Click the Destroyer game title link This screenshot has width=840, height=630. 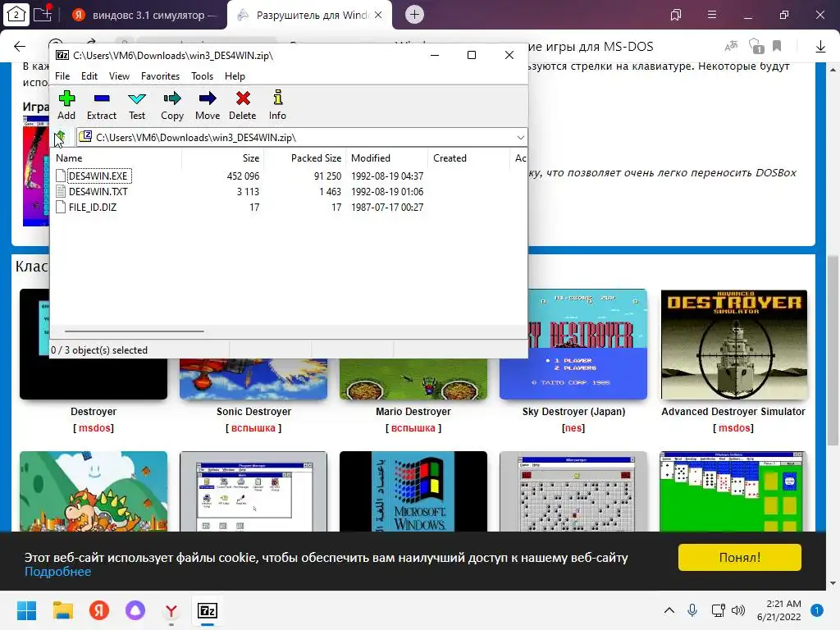coord(94,412)
